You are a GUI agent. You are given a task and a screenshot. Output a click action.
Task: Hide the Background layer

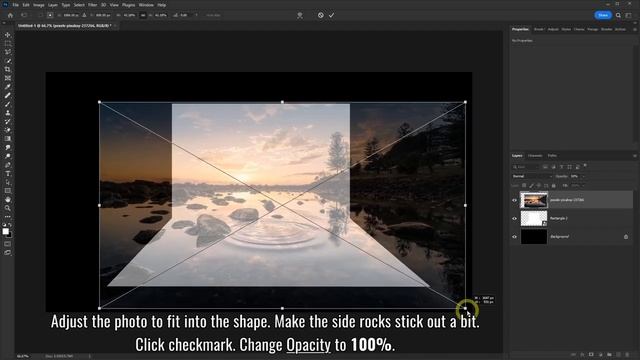click(x=514, y=237)
